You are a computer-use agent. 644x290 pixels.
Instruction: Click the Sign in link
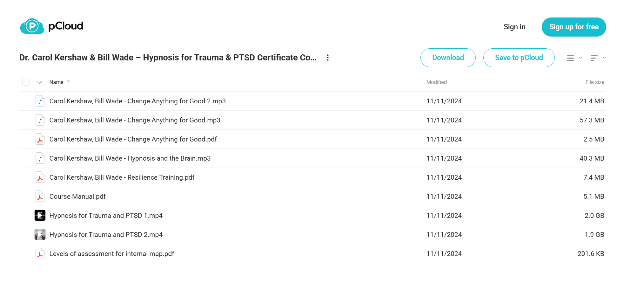pyautogui.click(x=514, y=27)
